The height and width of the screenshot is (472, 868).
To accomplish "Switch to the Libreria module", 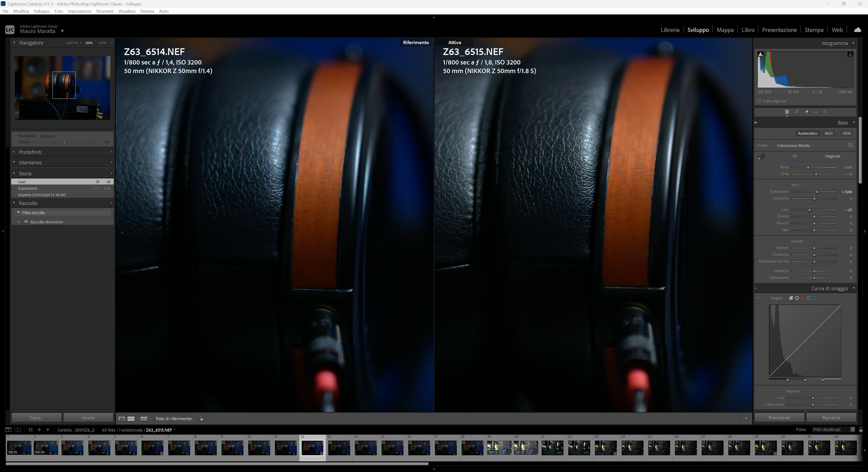I will click(670, 30).
